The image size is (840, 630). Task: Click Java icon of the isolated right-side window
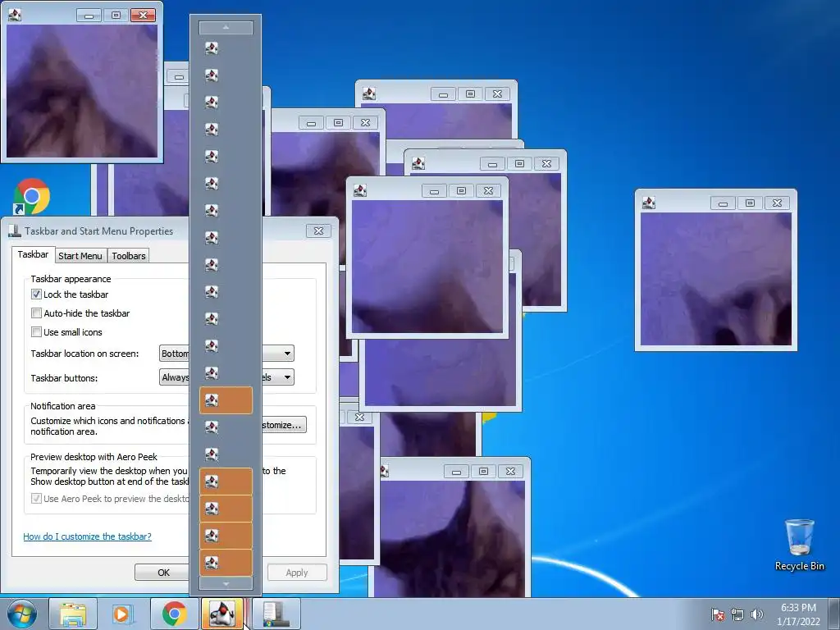[x=649, y=203]
